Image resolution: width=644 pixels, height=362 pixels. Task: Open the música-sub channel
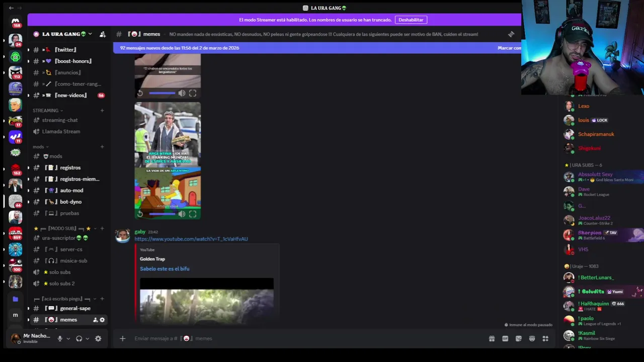68,260
